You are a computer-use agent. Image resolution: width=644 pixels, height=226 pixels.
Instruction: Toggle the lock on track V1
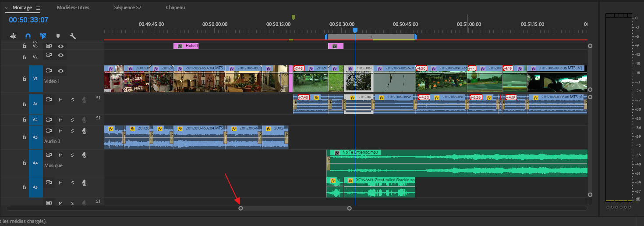click(x=25, y=79)
